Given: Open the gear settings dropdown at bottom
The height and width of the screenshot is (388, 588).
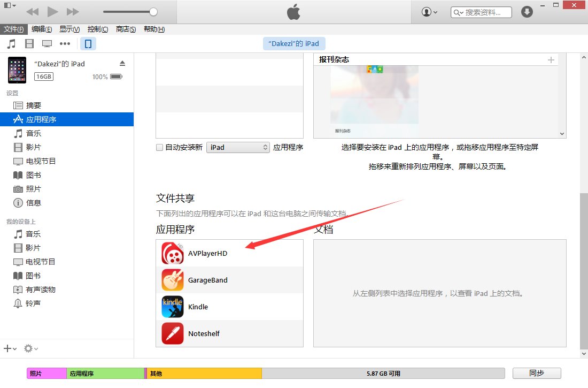Looking at the screenshot, I should [30, 348].
